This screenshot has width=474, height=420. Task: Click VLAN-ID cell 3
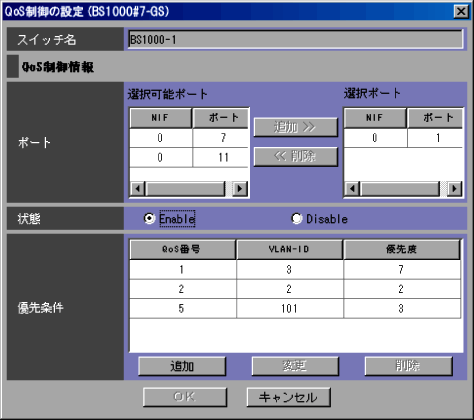point(290,269)
